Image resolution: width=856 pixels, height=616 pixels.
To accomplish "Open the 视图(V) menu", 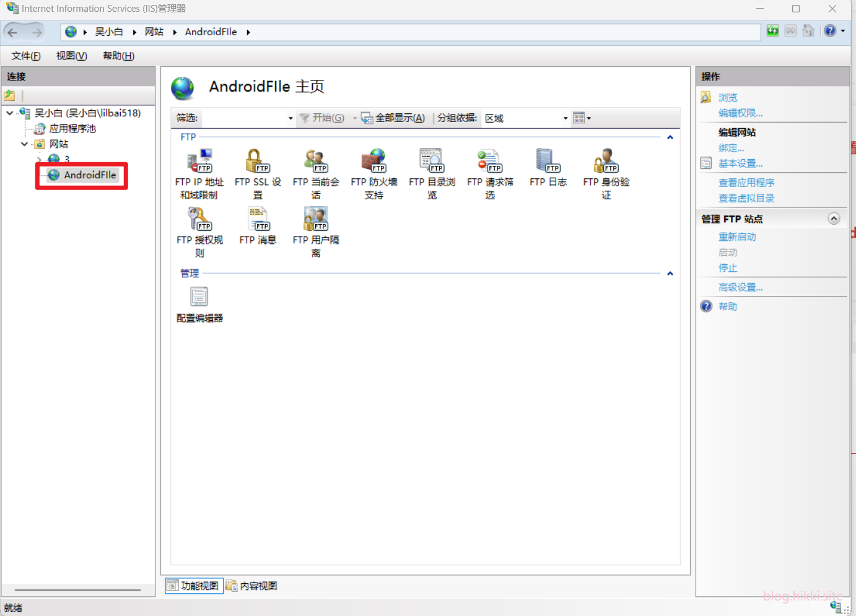I will 72,56.
